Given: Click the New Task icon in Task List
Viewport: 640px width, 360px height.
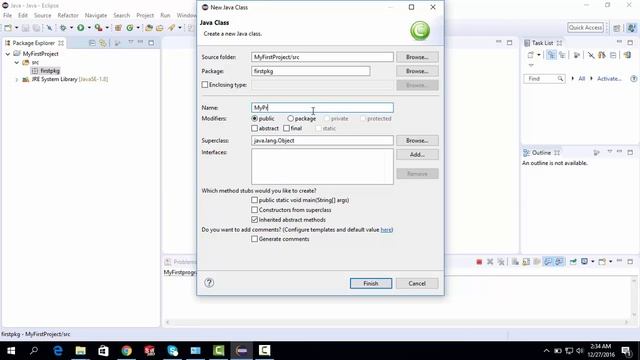Looking at the screenshot, I should tap(531, 55).
